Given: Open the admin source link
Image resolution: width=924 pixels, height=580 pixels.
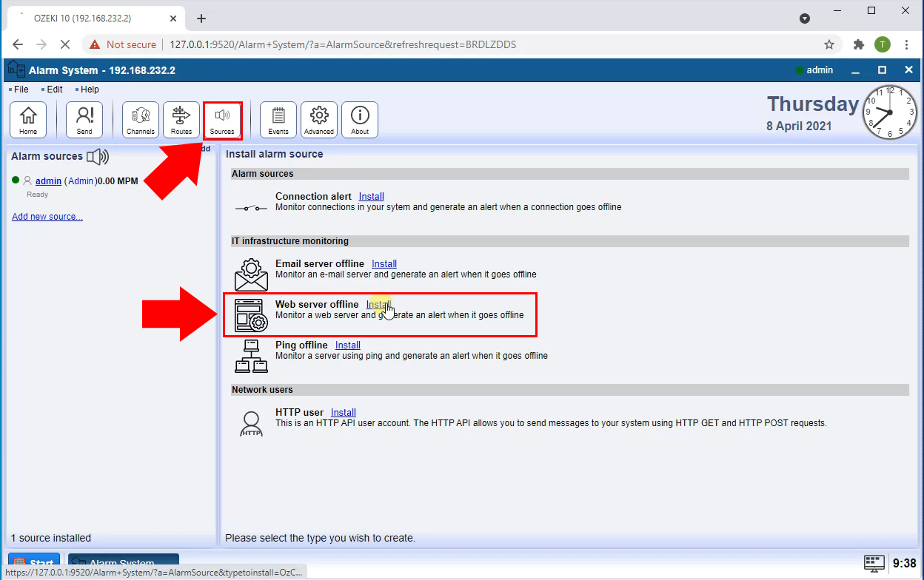Looking at the screenshot, I should click(48, 181).
